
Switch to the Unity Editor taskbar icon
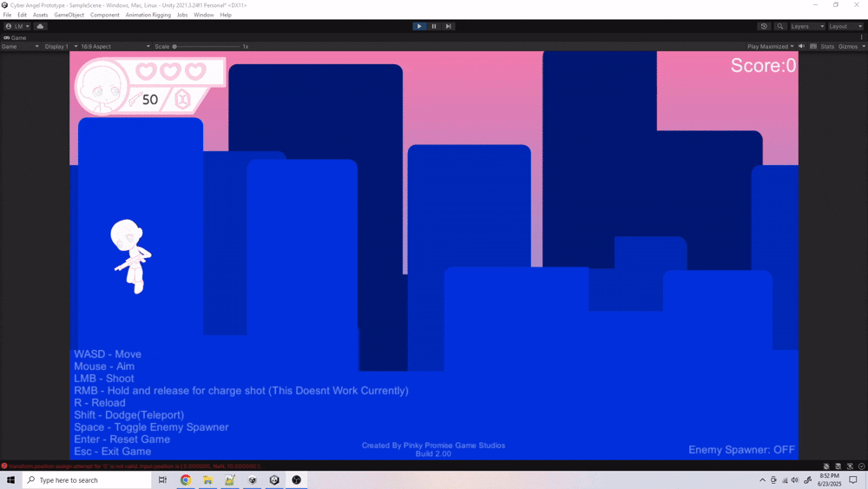pos(274,480)
